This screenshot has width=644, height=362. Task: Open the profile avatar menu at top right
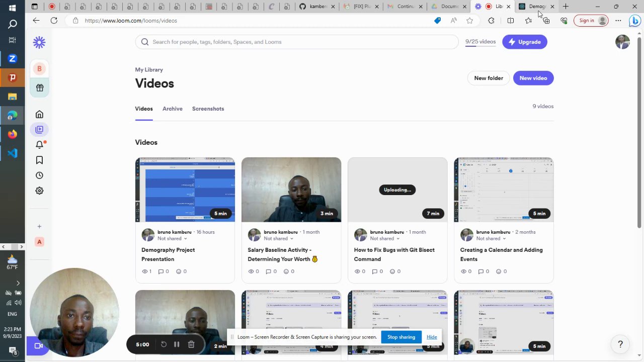(622, 42)
